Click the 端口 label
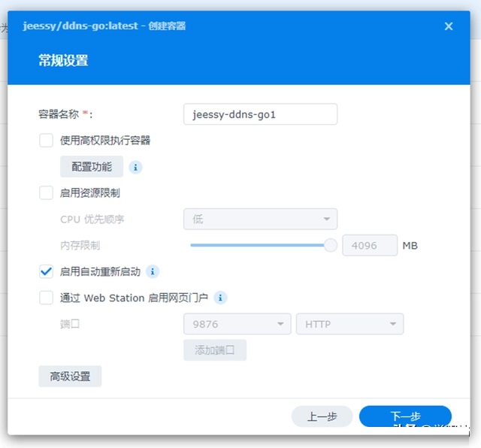The image size is (481, 448). pos(70,324)
